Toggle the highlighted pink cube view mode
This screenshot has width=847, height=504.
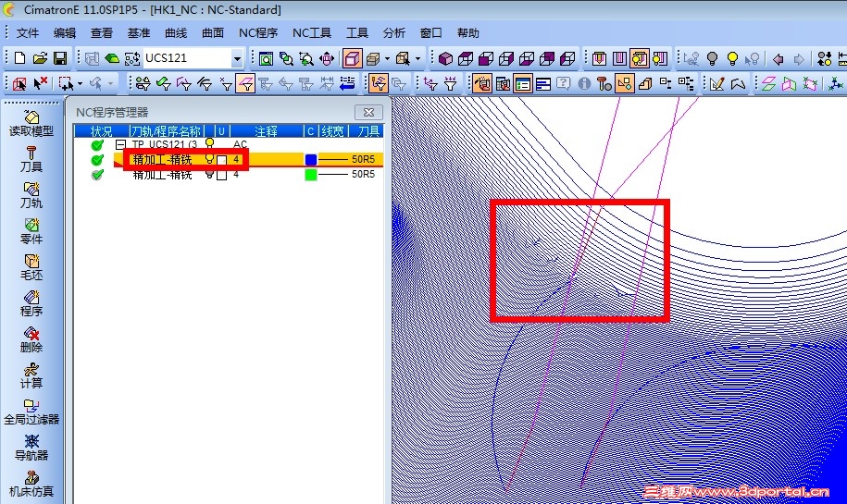(352, 58)
